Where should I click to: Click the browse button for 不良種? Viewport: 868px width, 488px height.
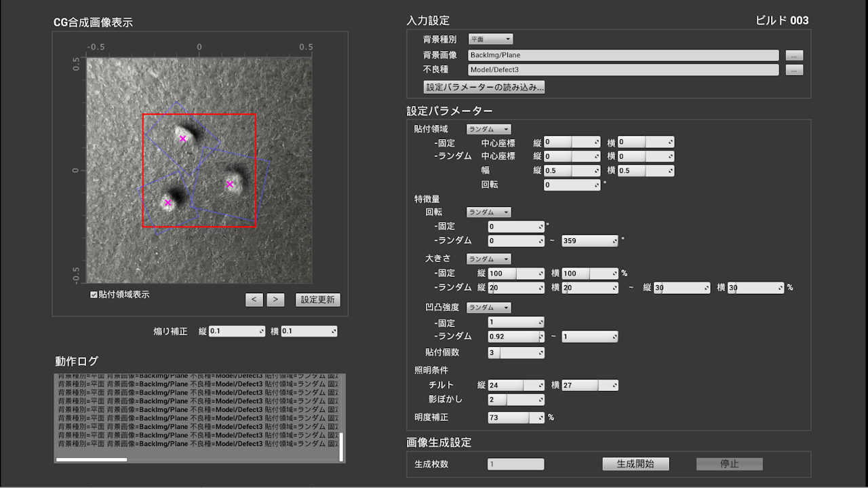(795, 69)
